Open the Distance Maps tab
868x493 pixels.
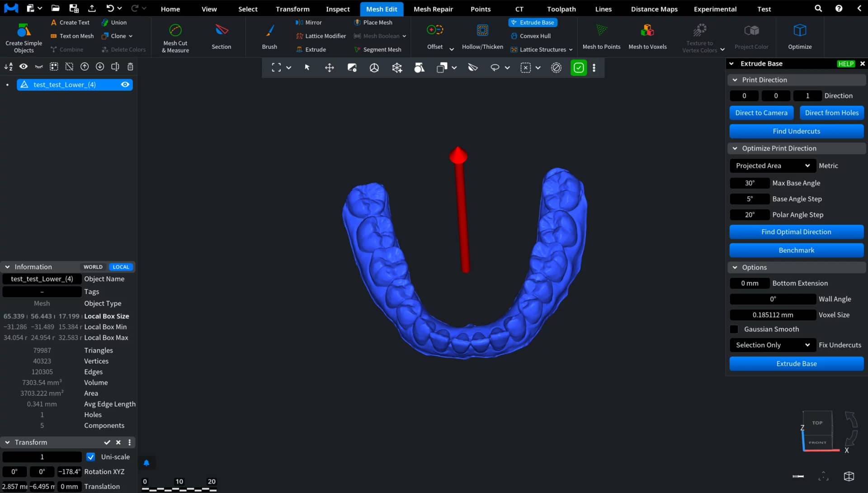[x=654, y=9]
